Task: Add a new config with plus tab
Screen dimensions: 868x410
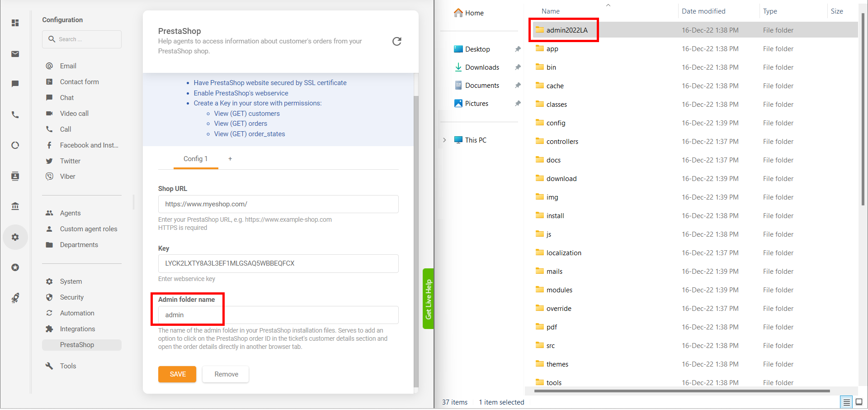Action: pos(230,159)
